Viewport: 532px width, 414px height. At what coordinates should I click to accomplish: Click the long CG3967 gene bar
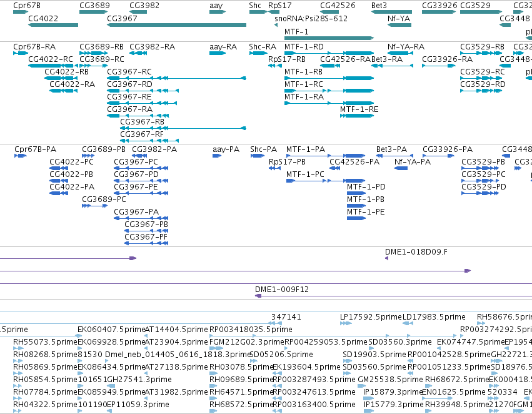(x=176, y=25)
